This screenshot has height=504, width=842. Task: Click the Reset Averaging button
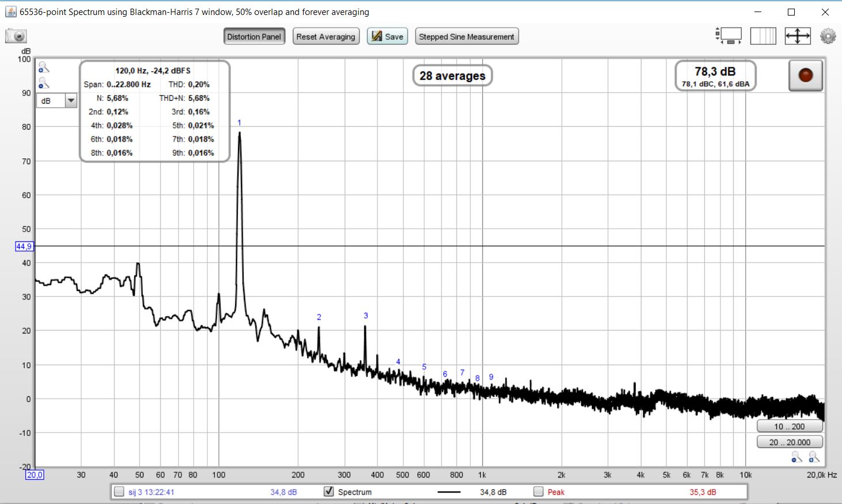[326, 36]
